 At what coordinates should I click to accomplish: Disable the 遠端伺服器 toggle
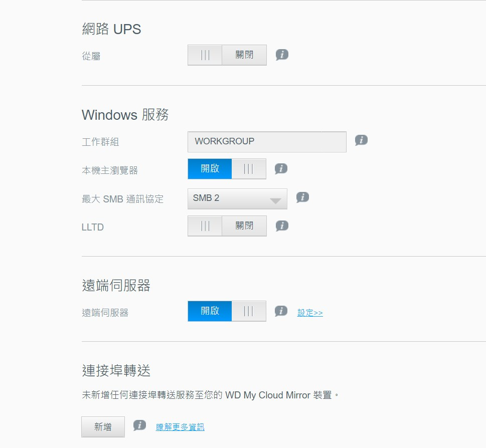click(x=227, y=311)
